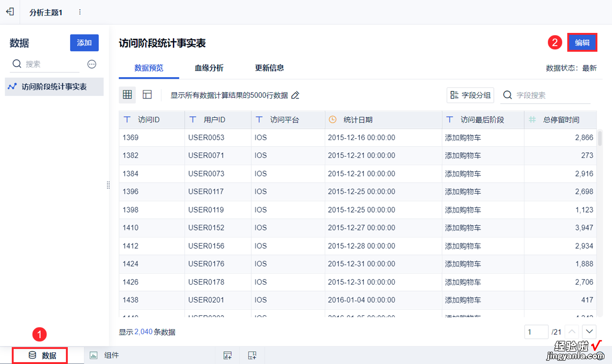Click the 字段分组 button
The width and height of the screenshot is (612, 364).
pyautogui.click(x=470, y=95)
